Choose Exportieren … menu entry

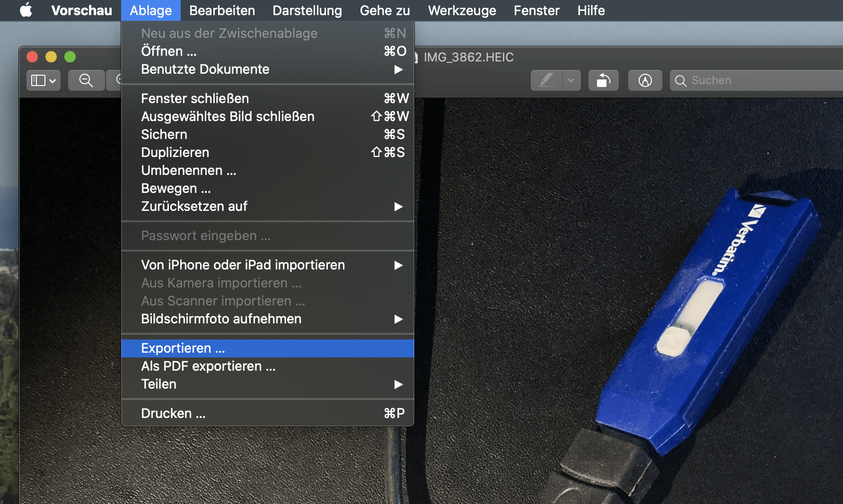coord(268,348)
